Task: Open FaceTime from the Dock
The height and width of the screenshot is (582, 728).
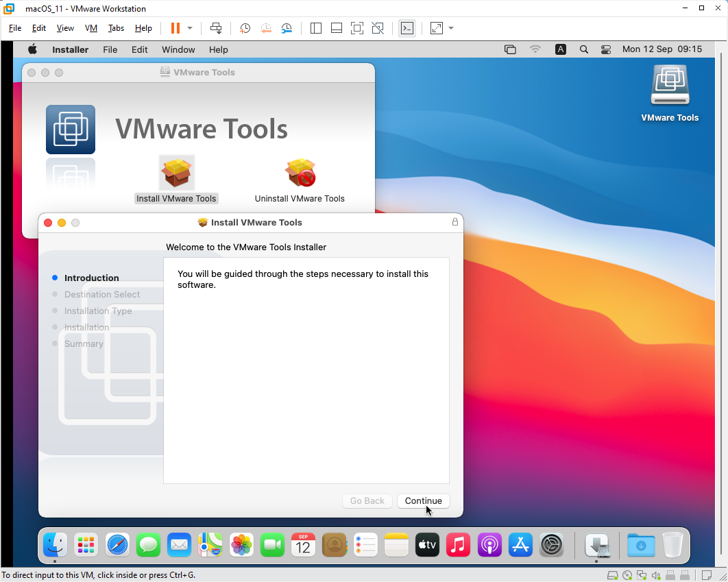Action: click(272, 545)
